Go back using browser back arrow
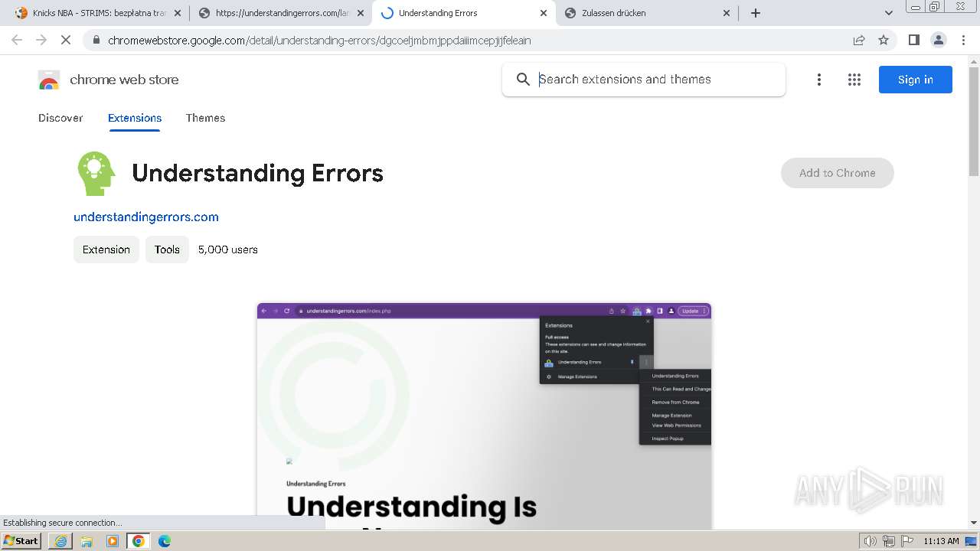The width and height of the screenshot is (980, 551). 17,40
